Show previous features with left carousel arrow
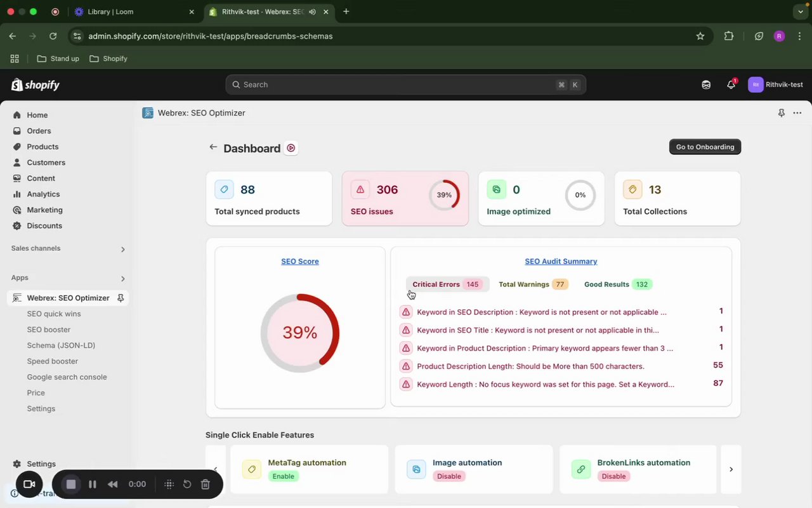 pos(215,469)
